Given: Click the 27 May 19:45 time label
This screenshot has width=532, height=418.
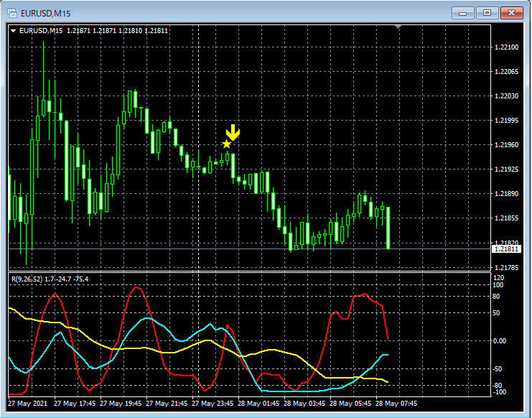Looking at the screenshot, I should pyautogui.click(x=121, y=404).
